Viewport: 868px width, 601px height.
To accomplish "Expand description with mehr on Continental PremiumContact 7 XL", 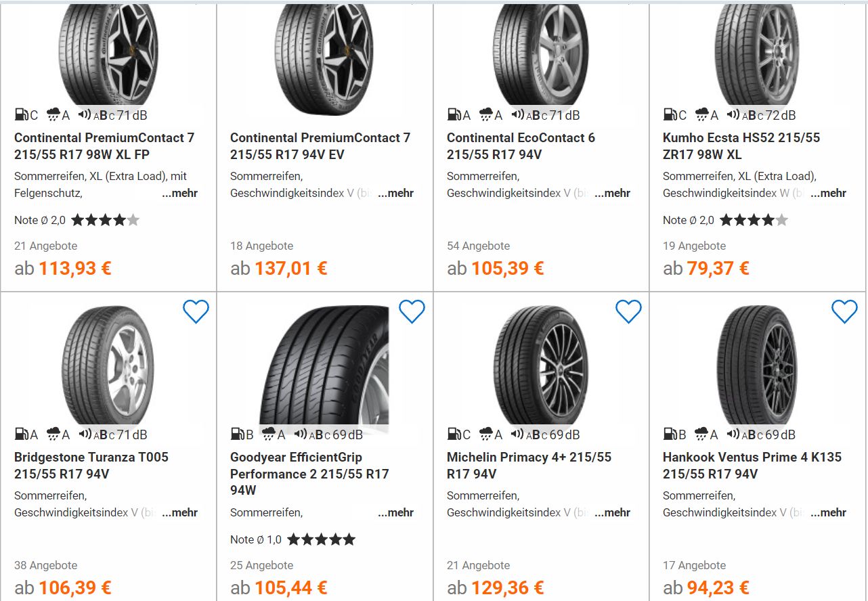I will click(x=179, y=193).
